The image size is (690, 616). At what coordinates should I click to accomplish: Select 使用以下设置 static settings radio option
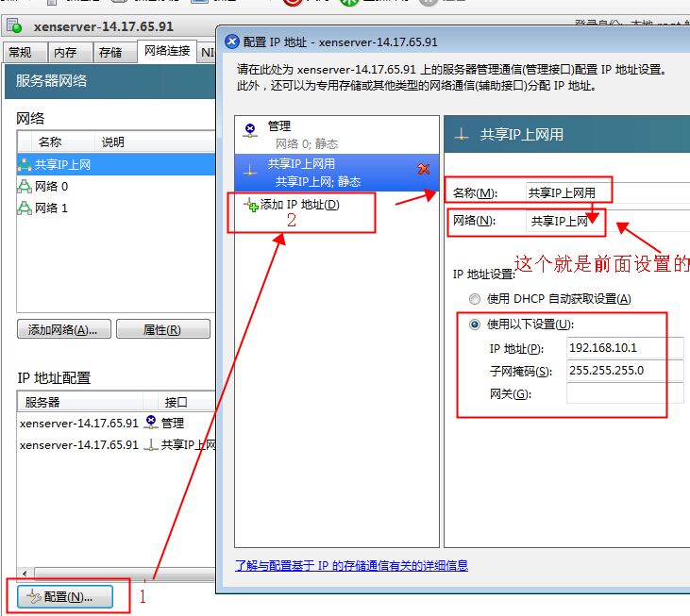(x=475, y=325)
